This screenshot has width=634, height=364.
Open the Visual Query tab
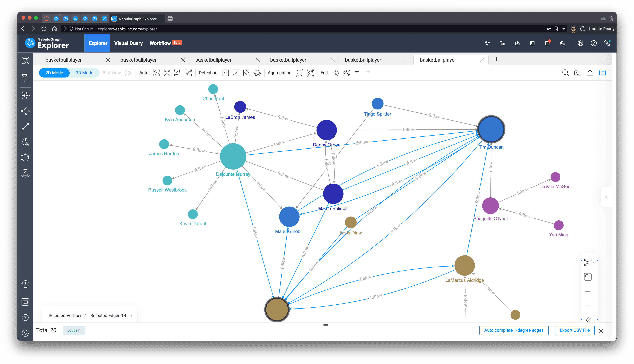[x=129, y=43]
